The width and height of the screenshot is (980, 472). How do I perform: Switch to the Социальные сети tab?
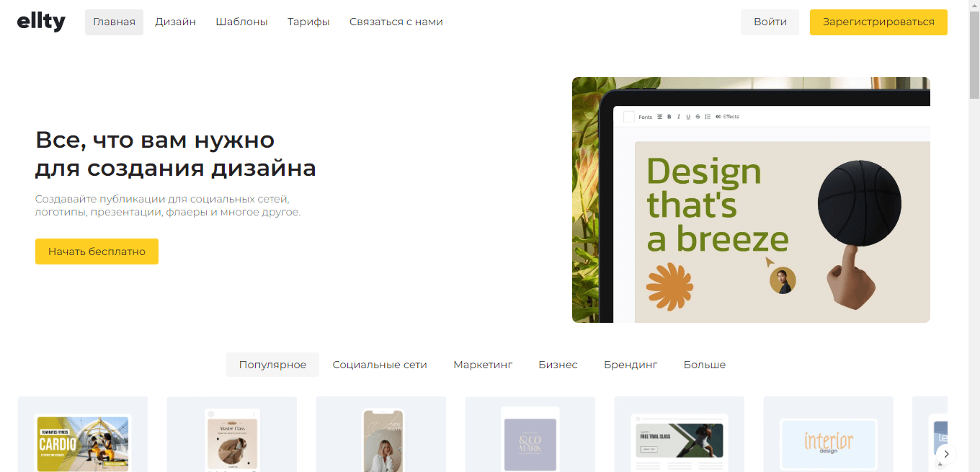pos(380,365)
